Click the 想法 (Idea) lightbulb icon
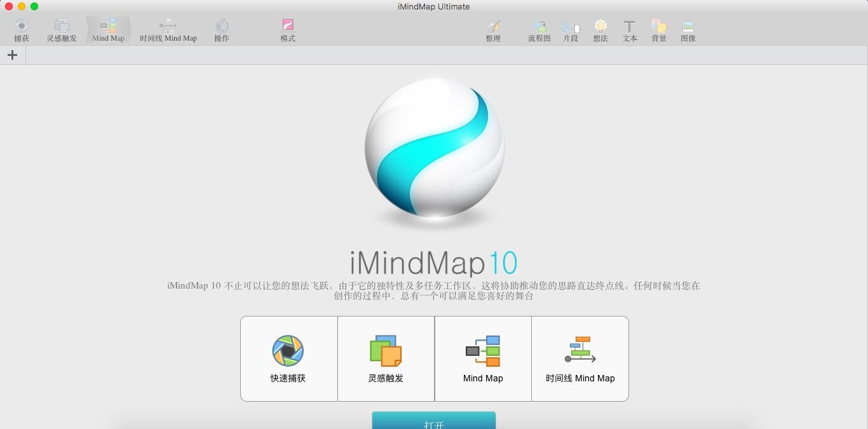 click(600, 29)
